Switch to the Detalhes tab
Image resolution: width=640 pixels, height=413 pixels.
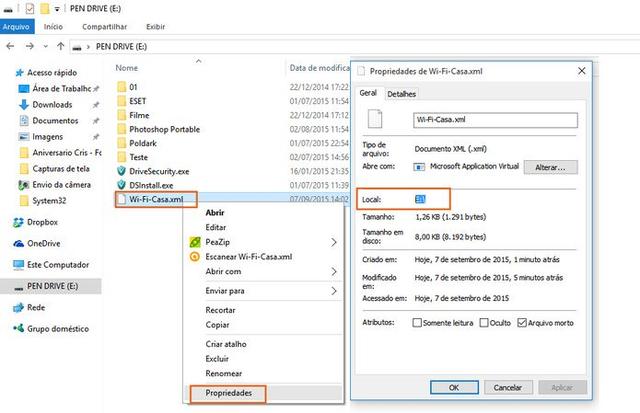point(401,94)
